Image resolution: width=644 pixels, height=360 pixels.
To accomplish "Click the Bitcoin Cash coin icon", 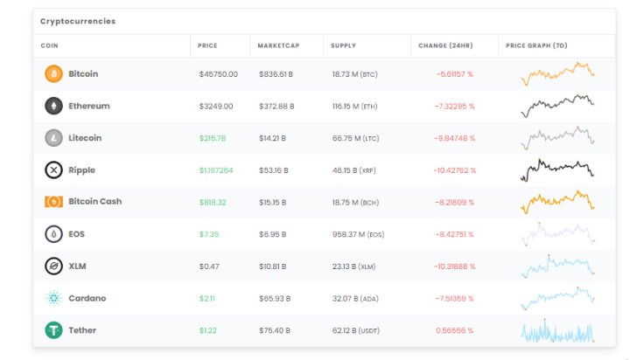I will click(53, 201).
